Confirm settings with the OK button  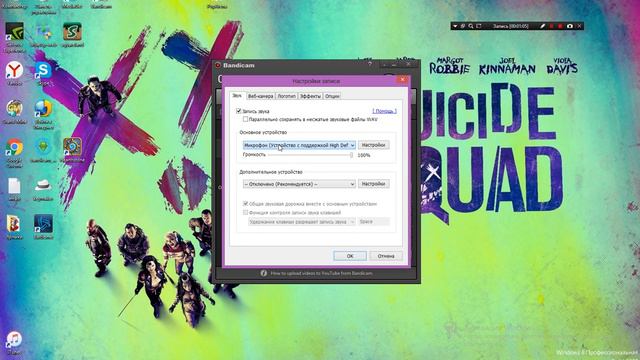350,256
